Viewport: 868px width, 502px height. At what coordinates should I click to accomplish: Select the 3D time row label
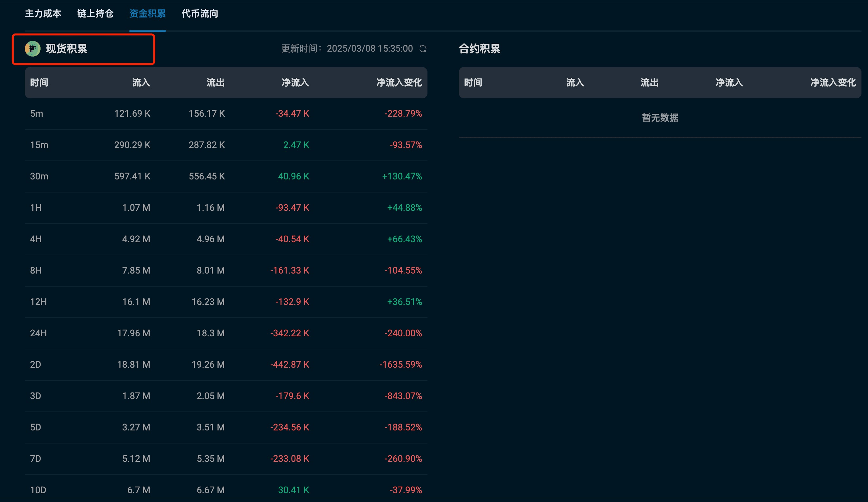click(x=36, y=396)
